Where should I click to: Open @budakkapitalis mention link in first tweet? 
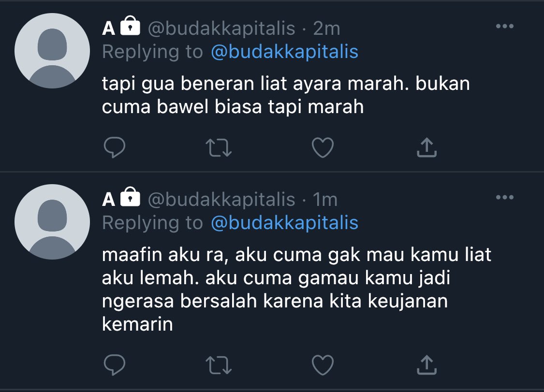[284, 52]
